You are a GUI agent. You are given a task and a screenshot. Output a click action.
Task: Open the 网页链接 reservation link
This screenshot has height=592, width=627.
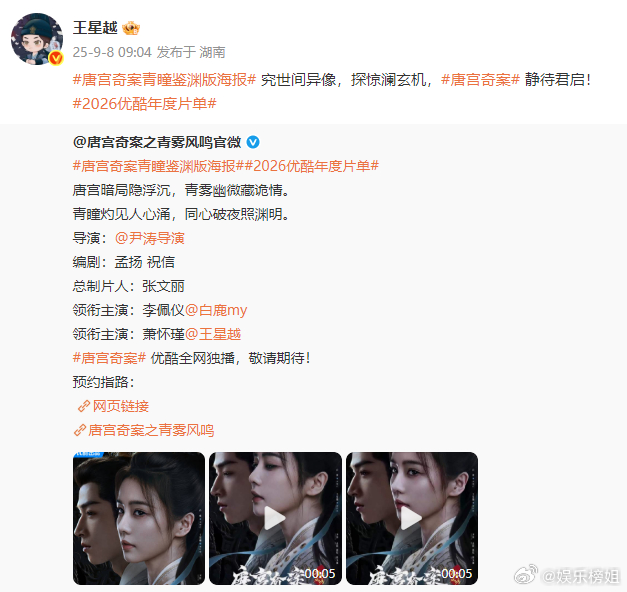point(121,406)
